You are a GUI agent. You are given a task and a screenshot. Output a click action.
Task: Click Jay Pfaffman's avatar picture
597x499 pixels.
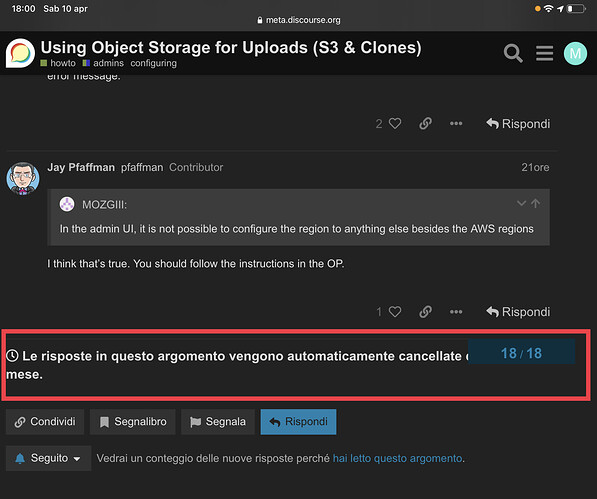pyautogui.click(x=22, y=178)
